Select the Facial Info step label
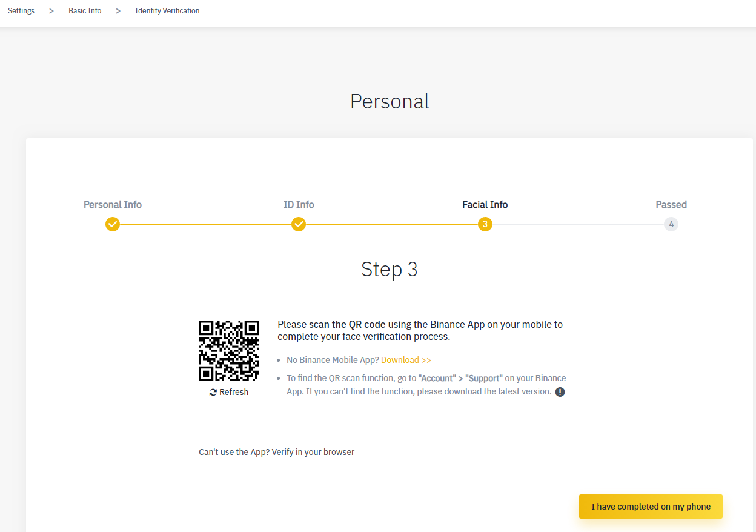This screenshot has height=532, width=756. click(x=485, y=204)
